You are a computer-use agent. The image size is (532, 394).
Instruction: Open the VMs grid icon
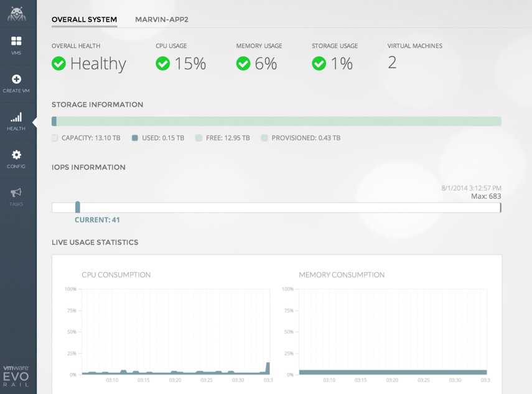16,41
